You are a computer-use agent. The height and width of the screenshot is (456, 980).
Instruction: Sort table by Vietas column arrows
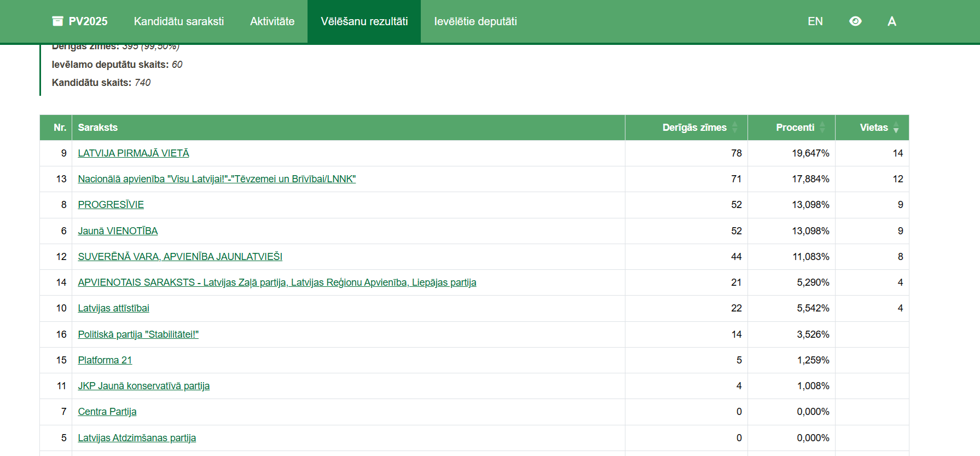(896, 128)
